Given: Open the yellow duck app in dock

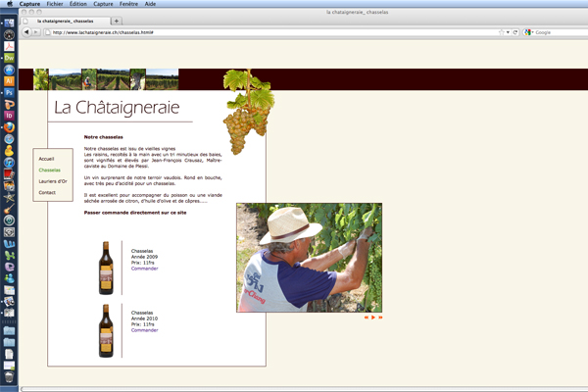Looking at the screenshot, I should pos(9,151).
